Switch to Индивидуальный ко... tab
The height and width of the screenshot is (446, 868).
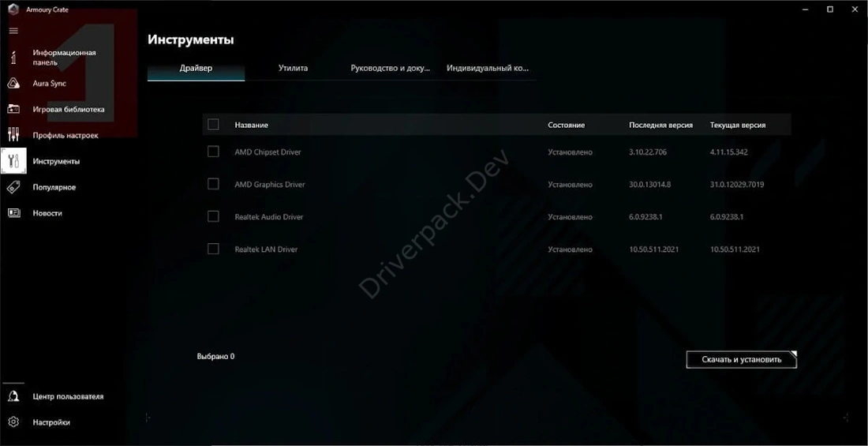pos(488,69)
